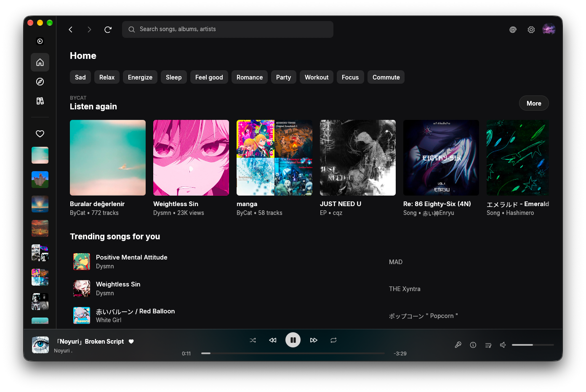586x392 pixels.
Task: Select the Sad mood chip
Action: tap(80, 77)
